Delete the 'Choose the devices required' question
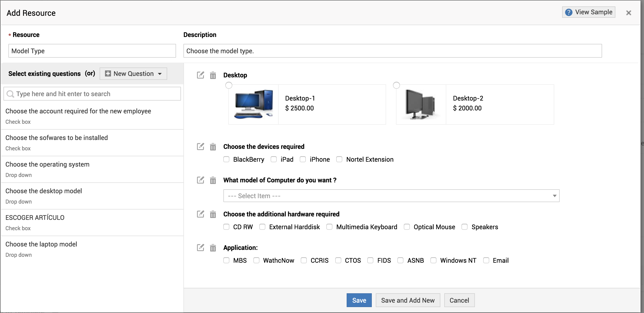 pos(213,146)
